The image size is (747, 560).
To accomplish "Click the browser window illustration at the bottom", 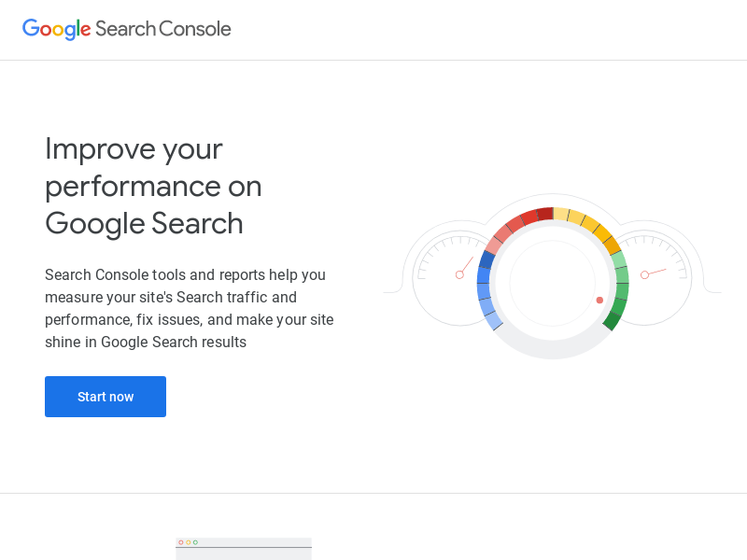I will 244,549.
